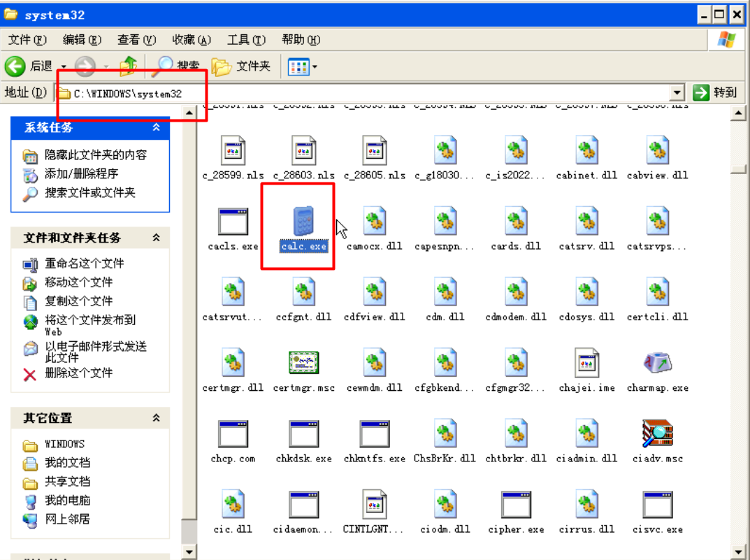This screenshot has height=560, width=750.
Task: Select the cisvc.exe file icon
Action: click(658, 504)
